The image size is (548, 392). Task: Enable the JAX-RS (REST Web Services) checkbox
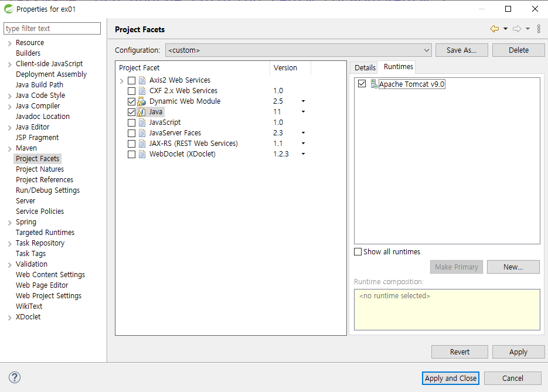131,144
